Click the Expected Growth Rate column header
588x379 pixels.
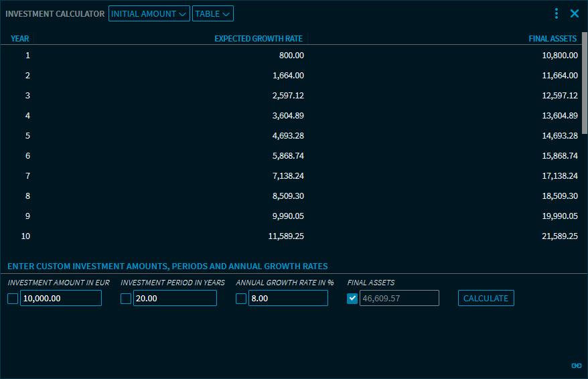coord(259,39)
